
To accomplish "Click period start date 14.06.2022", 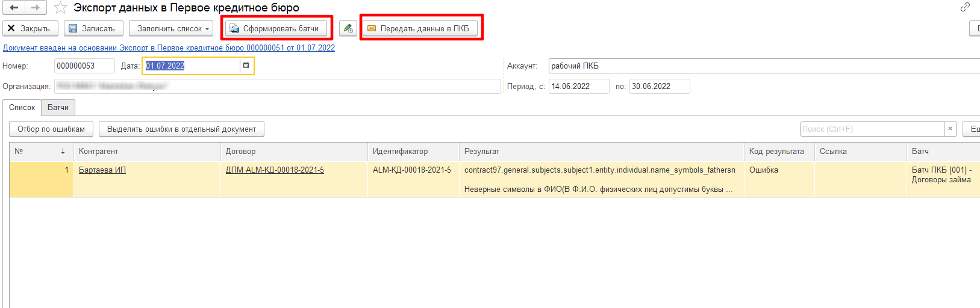I will [x=579, y=87].
